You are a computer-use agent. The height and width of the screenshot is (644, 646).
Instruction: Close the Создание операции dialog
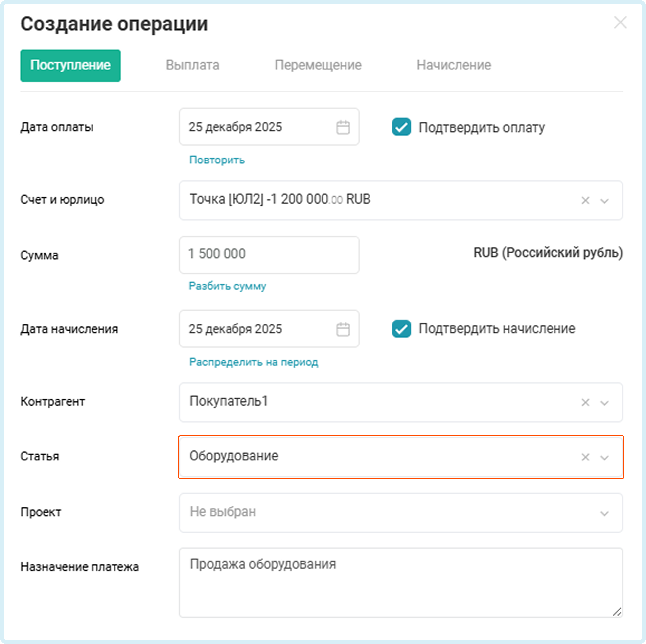tap(620, 23)
